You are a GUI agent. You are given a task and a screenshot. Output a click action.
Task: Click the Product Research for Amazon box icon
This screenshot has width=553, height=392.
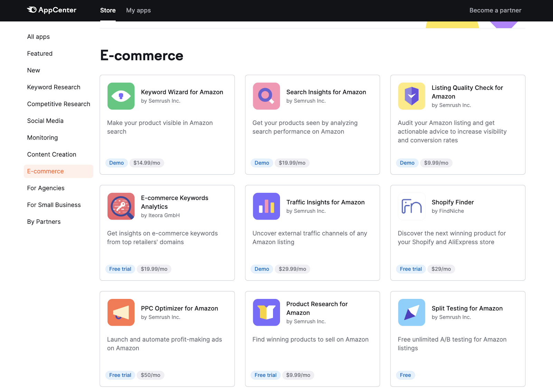click(266, 312)
